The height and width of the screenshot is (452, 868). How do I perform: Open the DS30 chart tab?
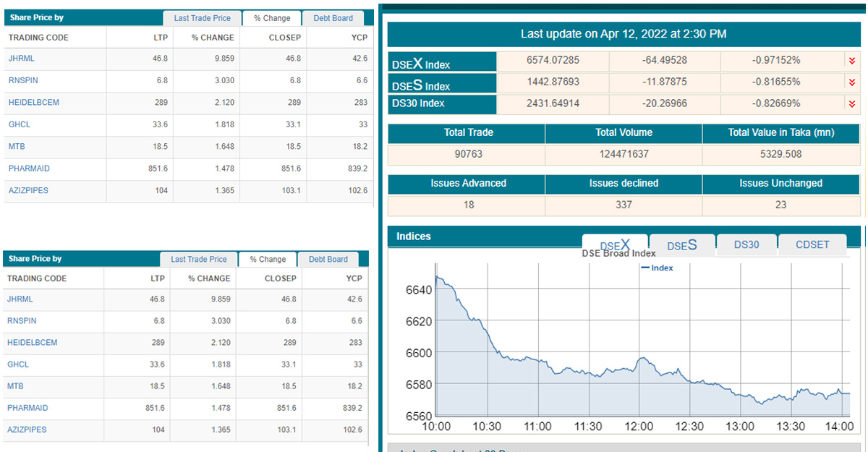click(x=746, y=245)
